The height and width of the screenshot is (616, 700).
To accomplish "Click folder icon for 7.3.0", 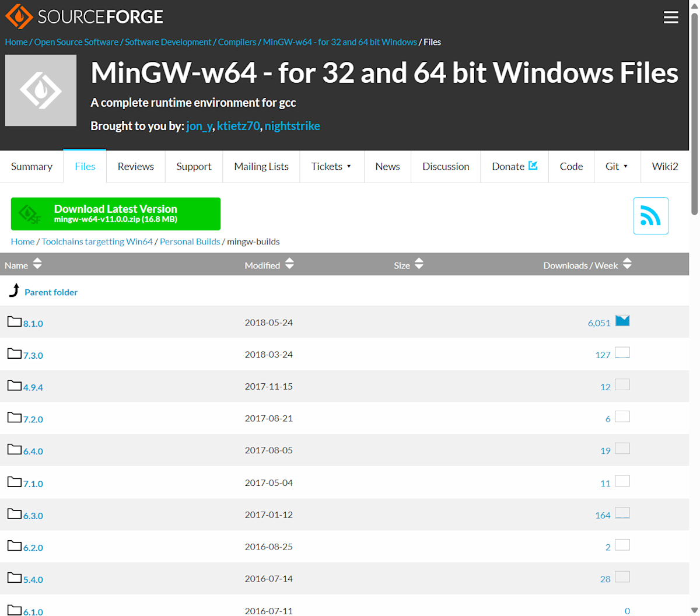I will coord(15,353).
